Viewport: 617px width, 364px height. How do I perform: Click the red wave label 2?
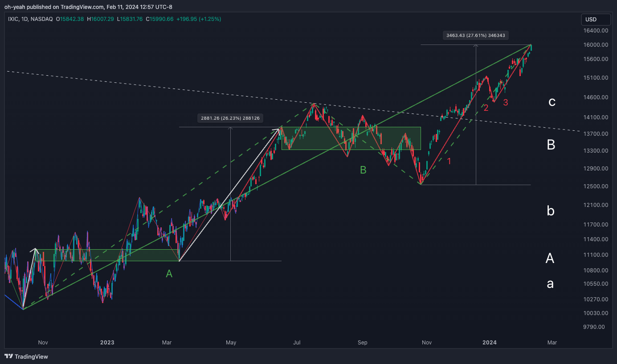(x=486, y=108)
